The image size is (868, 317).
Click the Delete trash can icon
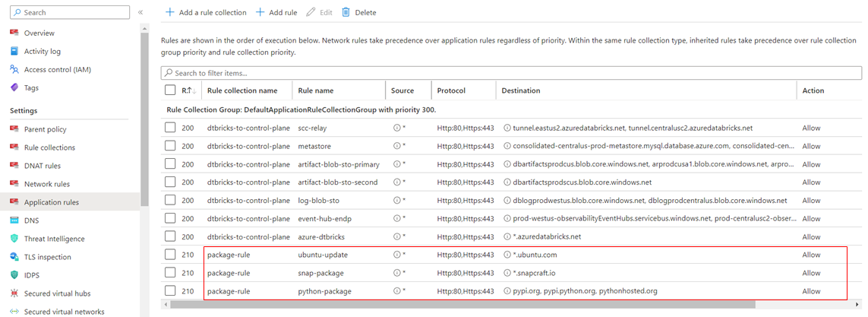pos(346,12)
